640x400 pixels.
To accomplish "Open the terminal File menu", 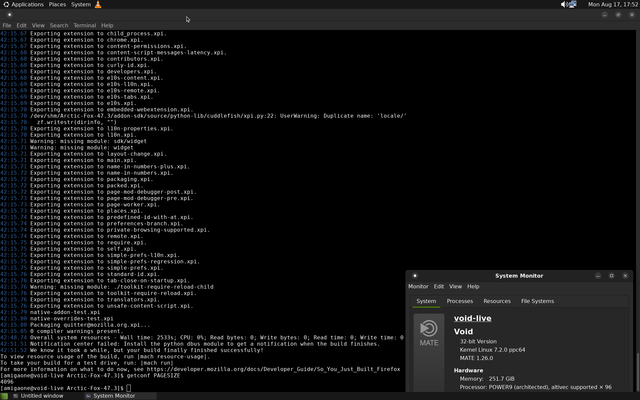I will [x=7, y=25].
